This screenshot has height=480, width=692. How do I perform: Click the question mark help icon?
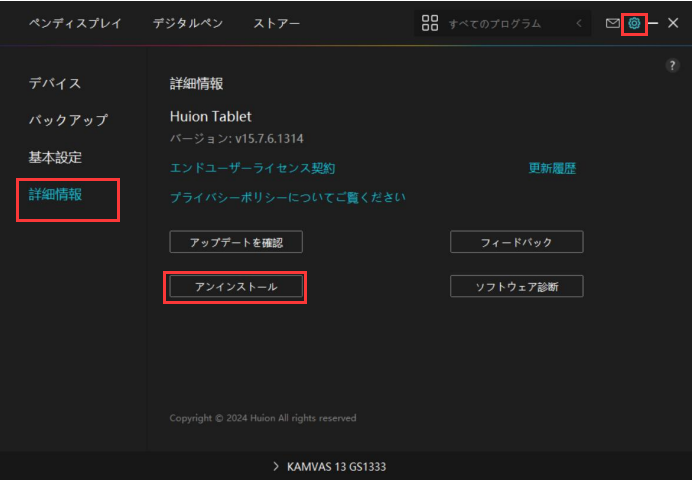[x=672, y=66]
